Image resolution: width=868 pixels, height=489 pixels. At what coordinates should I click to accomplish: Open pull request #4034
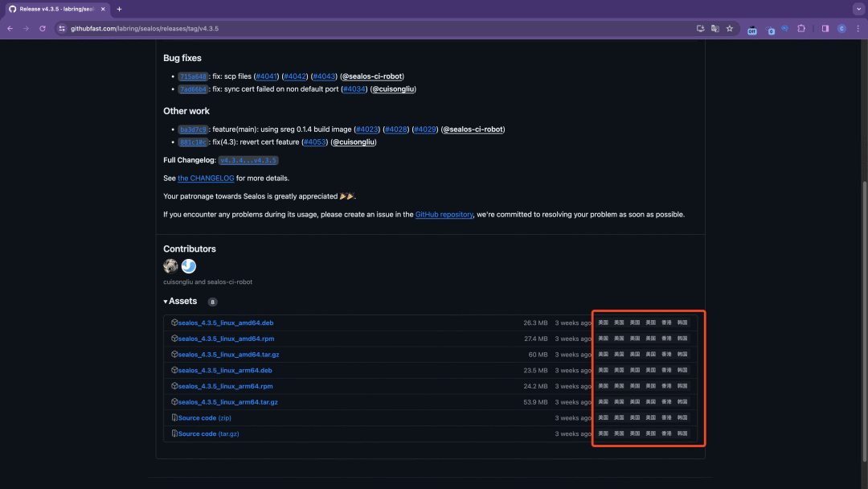[x=354, y=89]
